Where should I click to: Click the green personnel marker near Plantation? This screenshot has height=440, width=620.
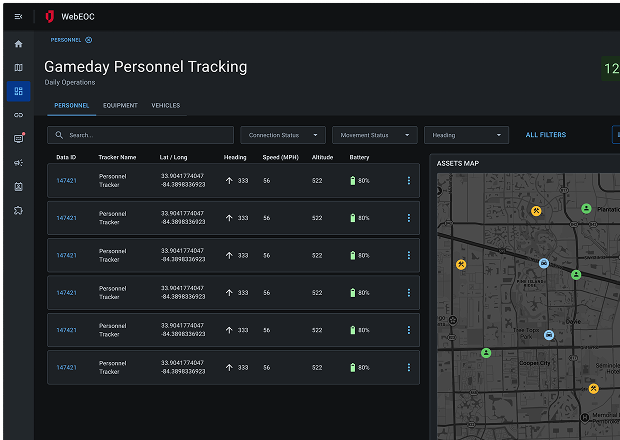point(586,208)
